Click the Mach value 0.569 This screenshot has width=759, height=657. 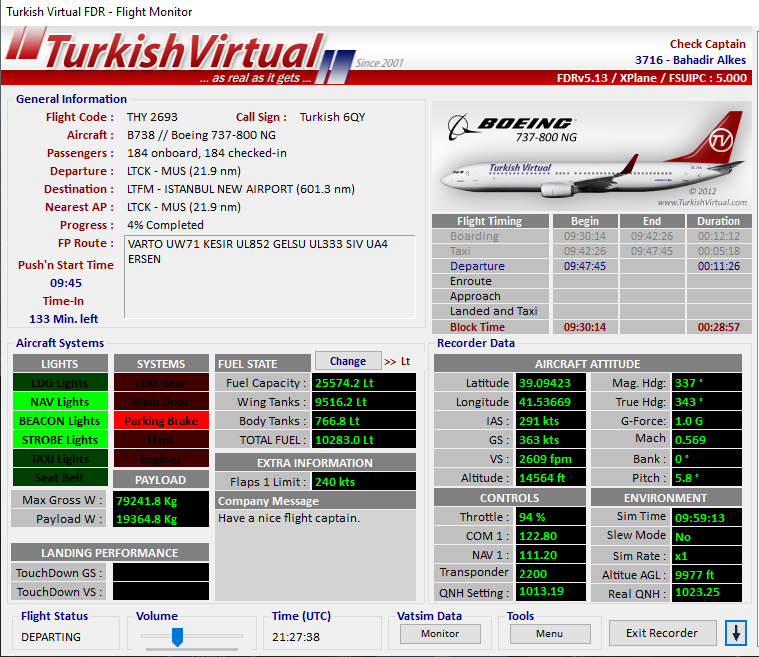707,440
